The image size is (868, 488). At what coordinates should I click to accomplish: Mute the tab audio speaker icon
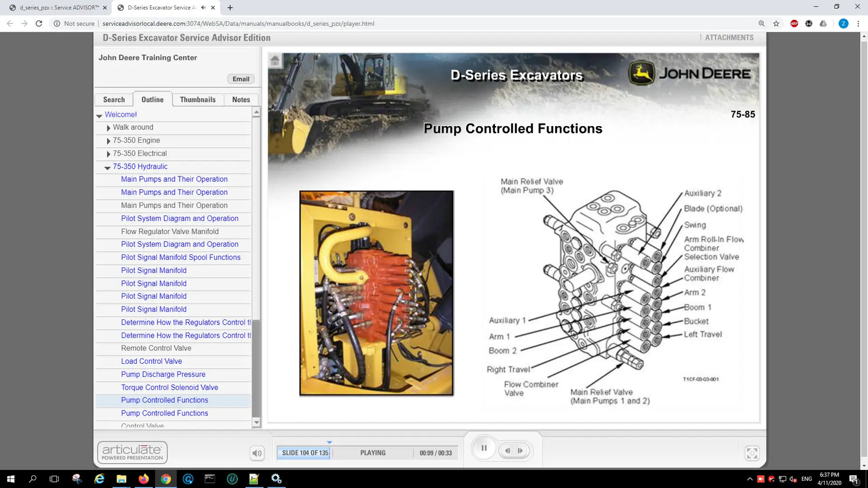(203, 8)
